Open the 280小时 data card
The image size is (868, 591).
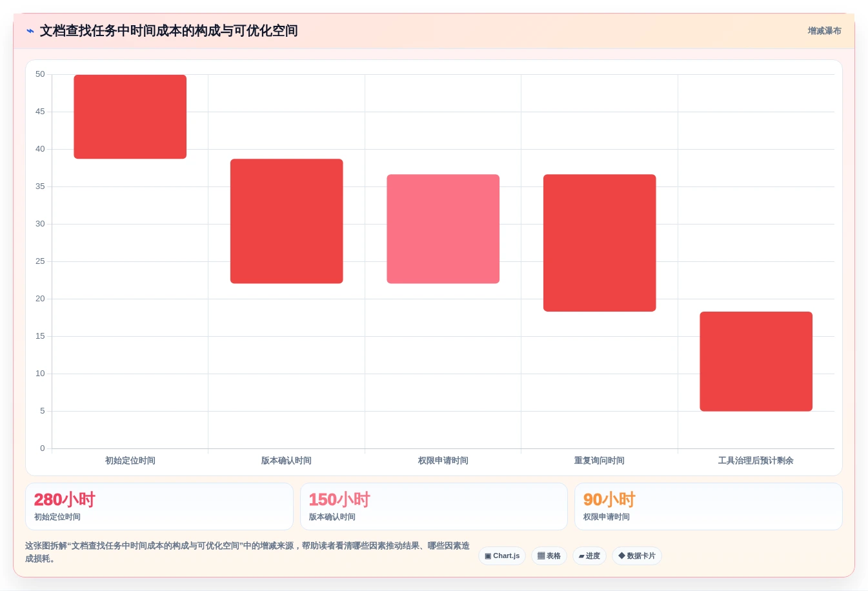pos(159,506)
